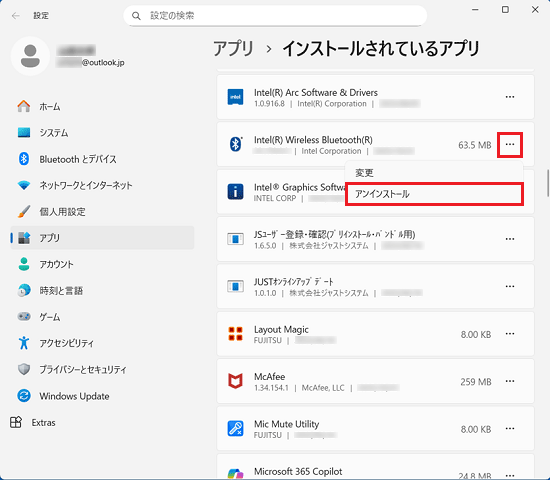This screenshot has height=480, width=550.
Task: Select アプリ in the sidebar
Action: click(x=102, y=238)
